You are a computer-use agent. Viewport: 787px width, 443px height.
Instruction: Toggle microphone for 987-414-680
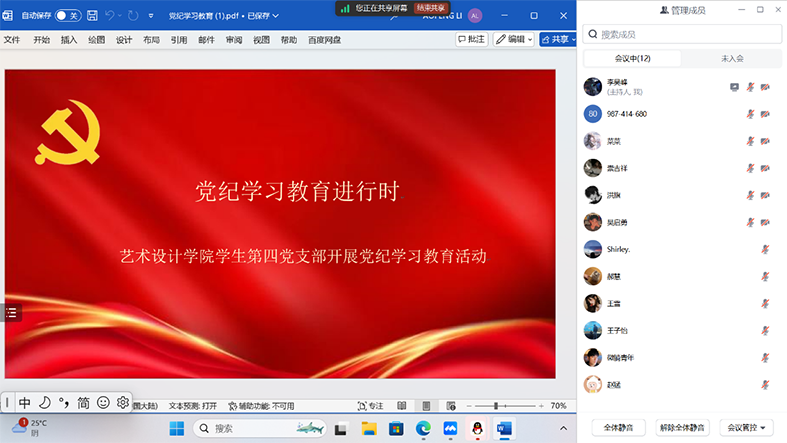coord(750,114)
